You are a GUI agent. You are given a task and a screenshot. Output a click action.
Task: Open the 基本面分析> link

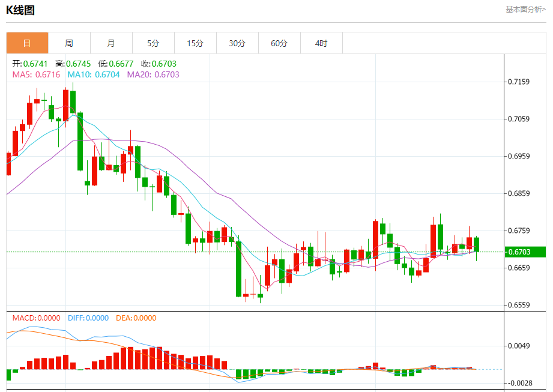[525, 10]
